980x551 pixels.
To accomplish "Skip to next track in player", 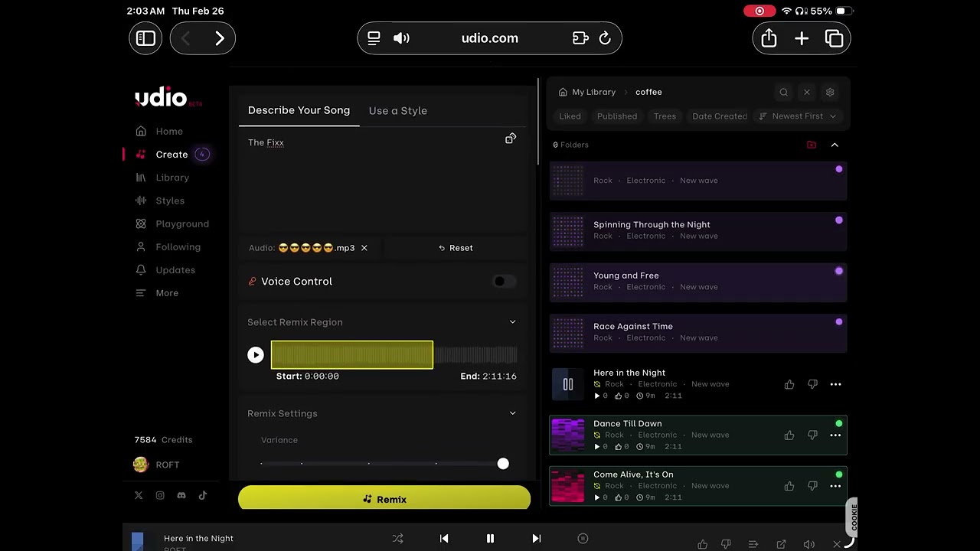I will 536,539.
